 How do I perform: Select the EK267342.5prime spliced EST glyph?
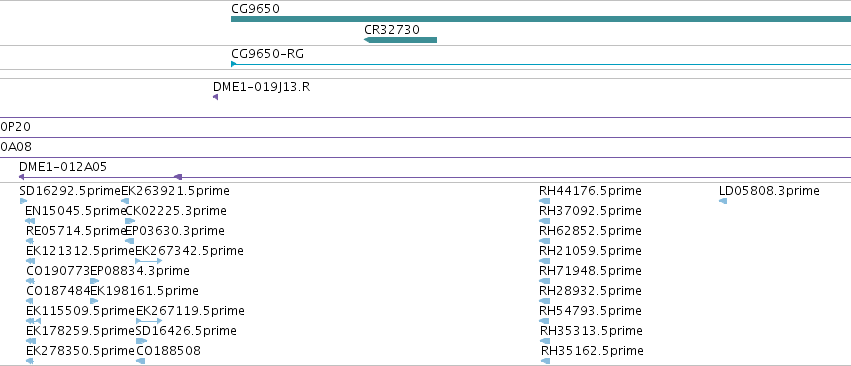[x=148, y=261]
